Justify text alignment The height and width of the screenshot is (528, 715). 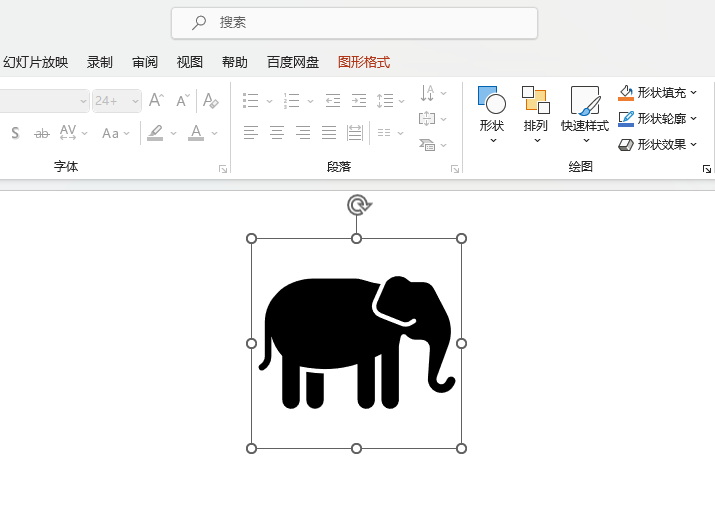click(329, 133)
